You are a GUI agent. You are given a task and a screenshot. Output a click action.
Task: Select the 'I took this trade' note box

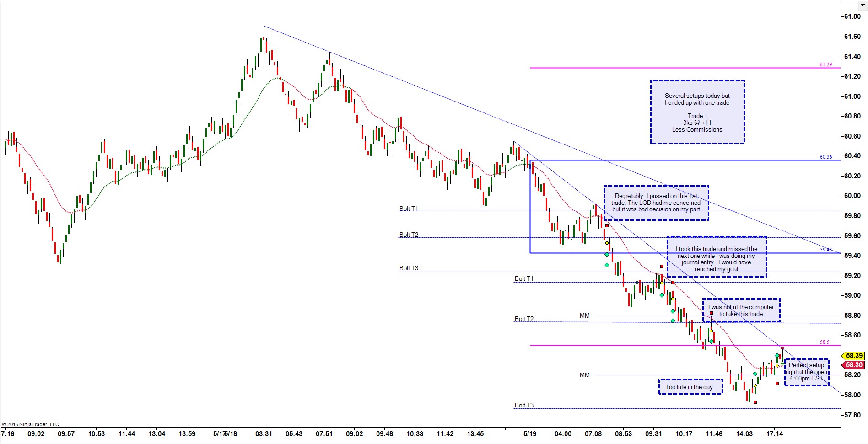point(717,257)
